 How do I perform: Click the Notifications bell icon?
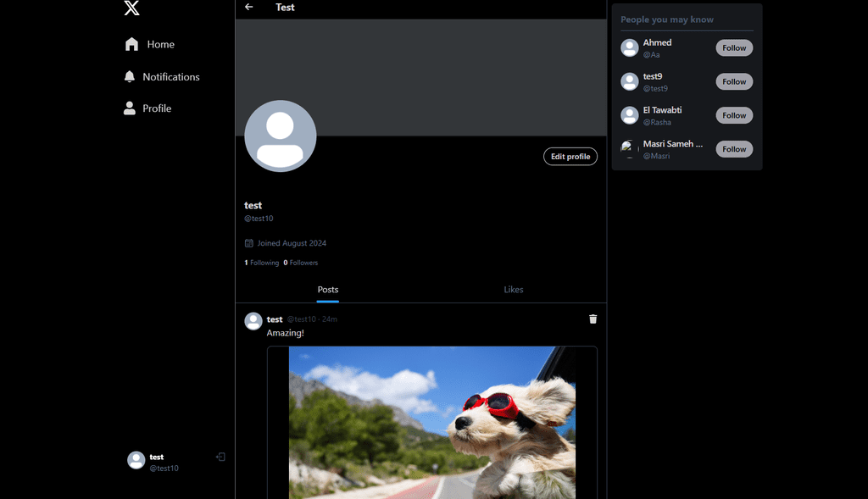pos(130,77)
